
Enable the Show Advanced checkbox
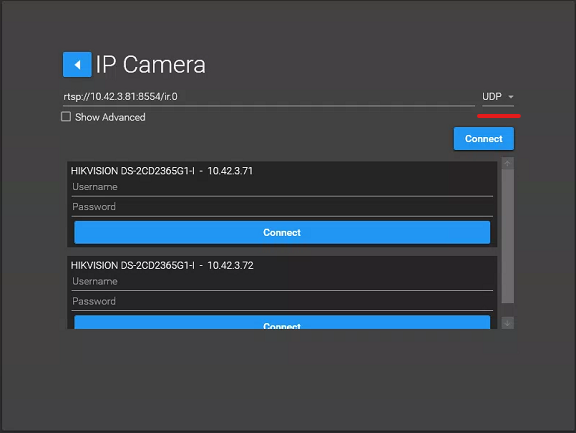(x=66, y=117)
